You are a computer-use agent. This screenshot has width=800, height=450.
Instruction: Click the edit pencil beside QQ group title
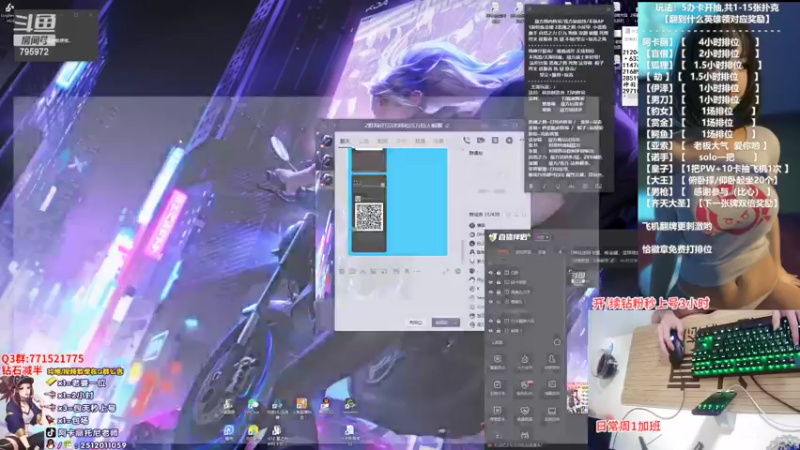(x=447, y=125)
